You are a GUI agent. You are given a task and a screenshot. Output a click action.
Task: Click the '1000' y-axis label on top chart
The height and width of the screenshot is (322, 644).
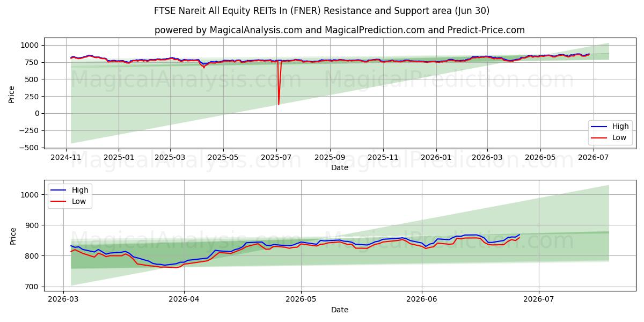31,46
